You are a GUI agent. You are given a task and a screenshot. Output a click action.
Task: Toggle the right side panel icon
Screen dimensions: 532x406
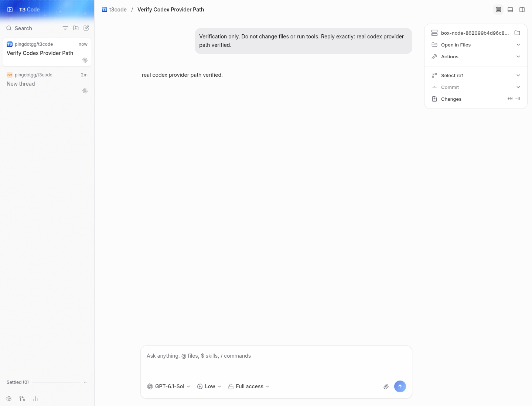point(522,10)
